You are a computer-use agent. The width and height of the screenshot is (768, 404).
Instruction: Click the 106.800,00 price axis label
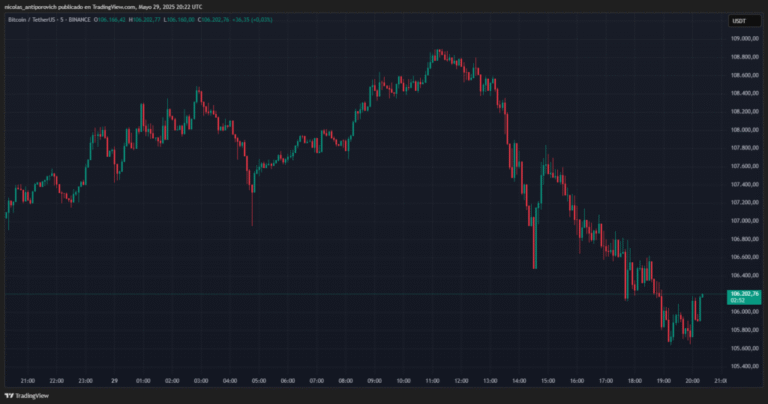pos(744,239)
